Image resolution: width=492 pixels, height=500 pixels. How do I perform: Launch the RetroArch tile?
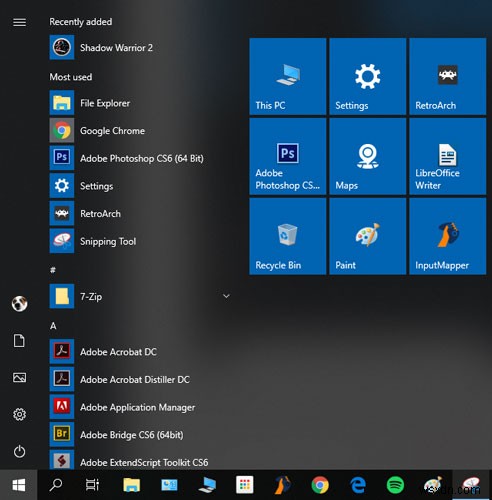(448, 76)
